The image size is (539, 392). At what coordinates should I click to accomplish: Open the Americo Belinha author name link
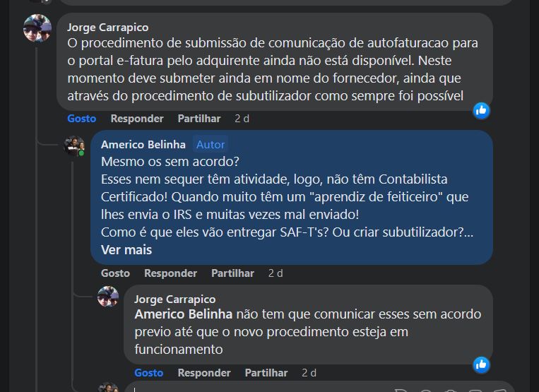tap(143, 145)
